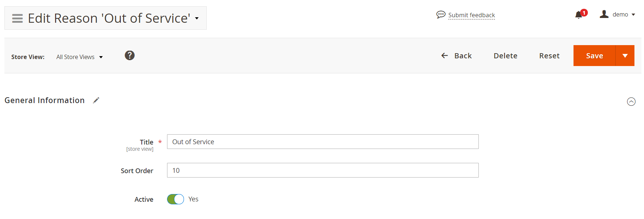Focus the Sort Order input field

(x=322, y=171)
